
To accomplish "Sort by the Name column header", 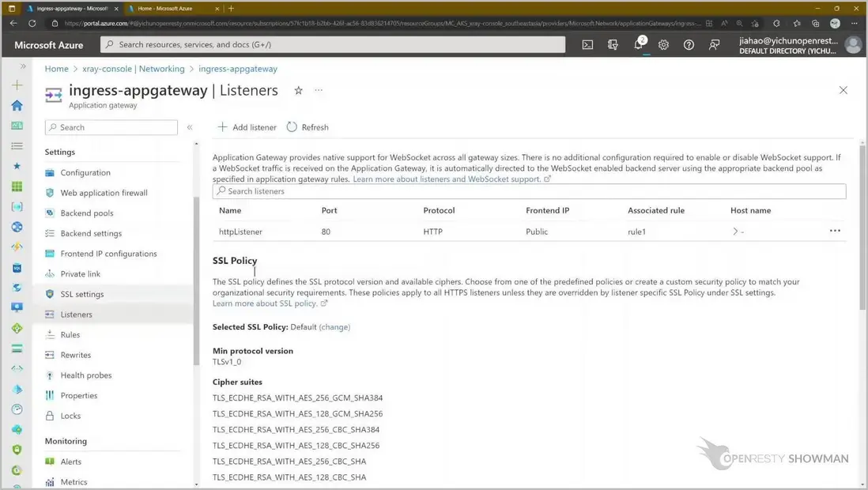I will (230, 210).
